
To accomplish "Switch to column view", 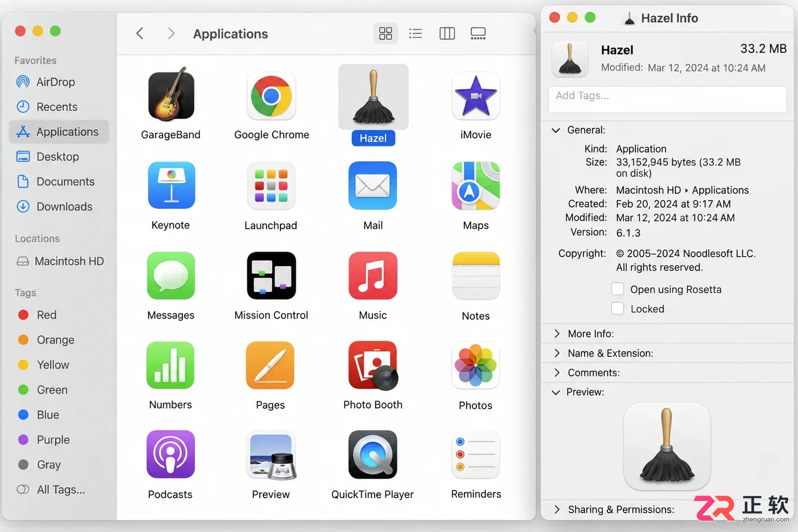I will [x=447, y=34].
